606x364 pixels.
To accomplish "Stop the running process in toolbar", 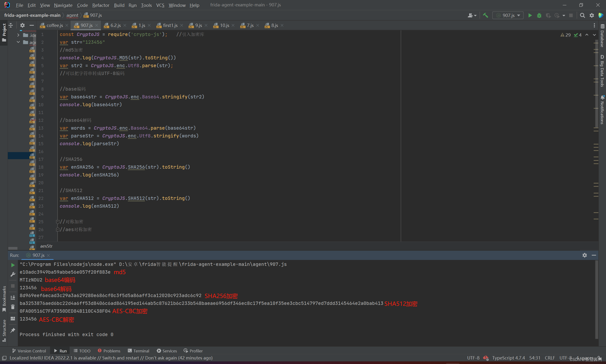I will pos(571,15).
